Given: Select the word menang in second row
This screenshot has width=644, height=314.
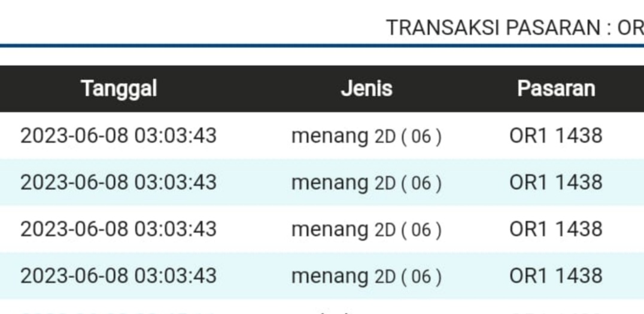Looking at the screenshot, I should coord(330,183).
